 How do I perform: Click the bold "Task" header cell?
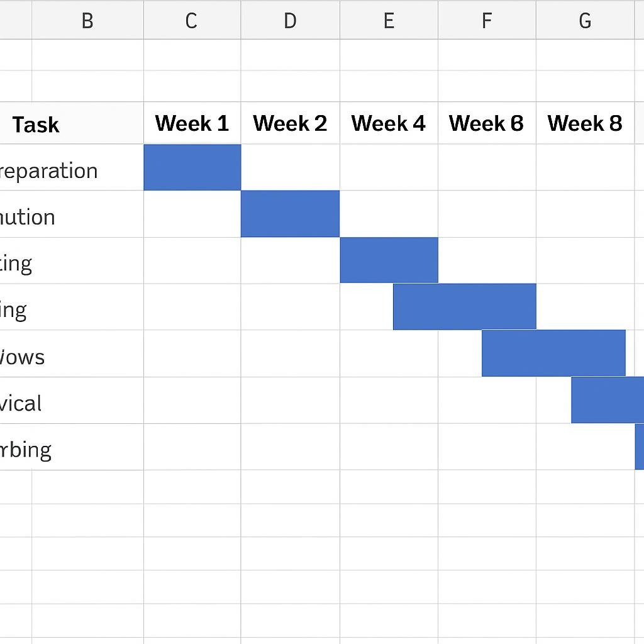[x=36, y=124]
